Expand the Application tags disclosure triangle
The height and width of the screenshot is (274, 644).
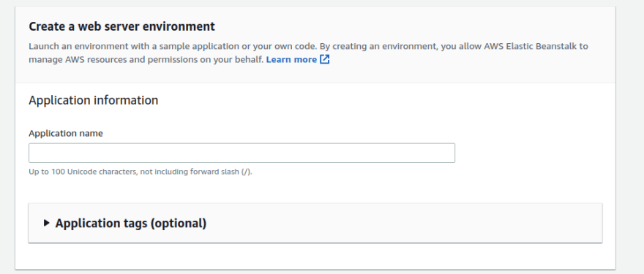point(46,223)
